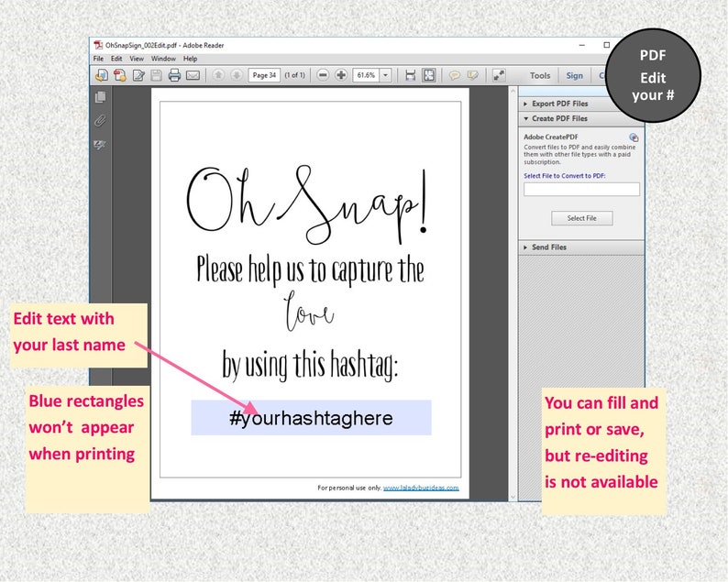
Task: Maximize the Adobe Reader window
Action: tap(606, 45)
